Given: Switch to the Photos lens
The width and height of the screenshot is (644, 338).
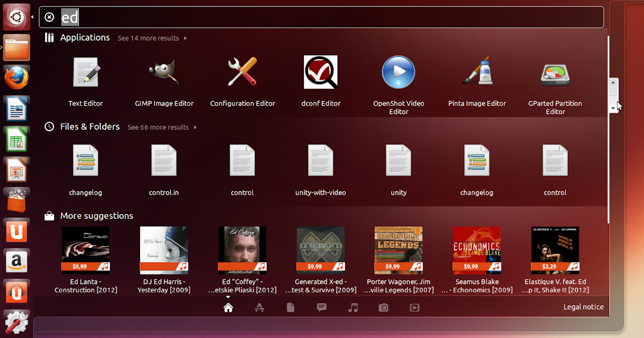Looking at the screenshot, I should [x=383, y=307].
